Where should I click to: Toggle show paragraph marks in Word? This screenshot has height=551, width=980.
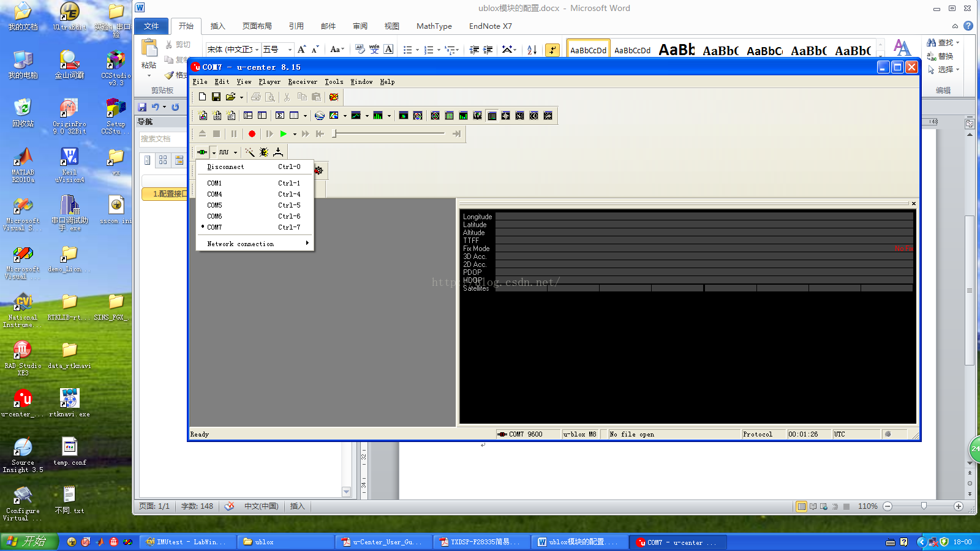pyautogui.click(x=552, y=50)
